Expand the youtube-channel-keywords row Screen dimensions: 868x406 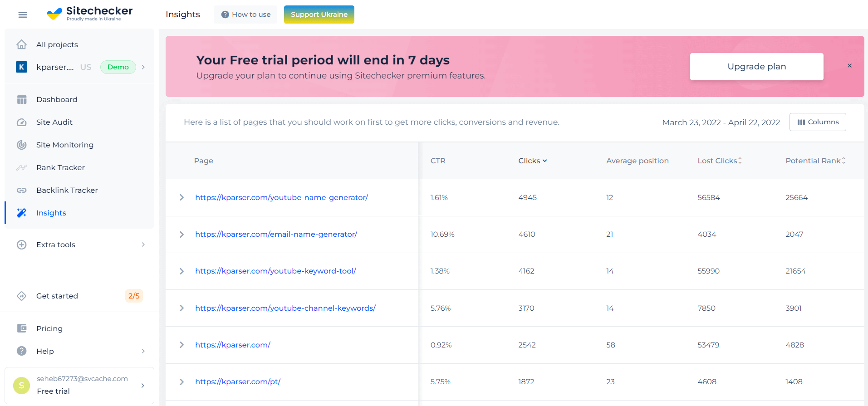pos(181,308)
